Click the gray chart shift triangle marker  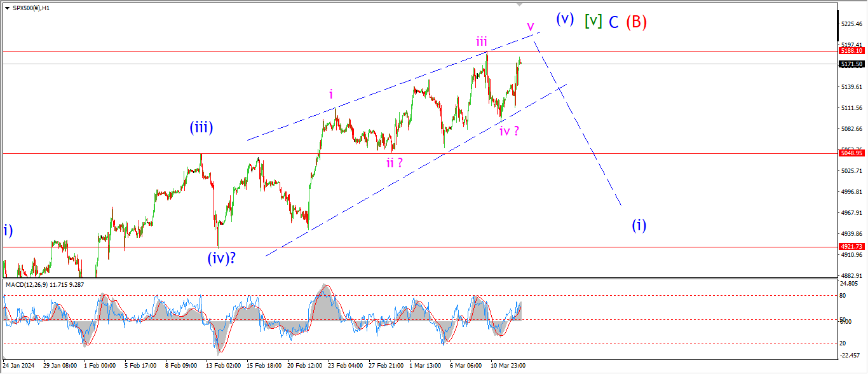click(520, 5)
